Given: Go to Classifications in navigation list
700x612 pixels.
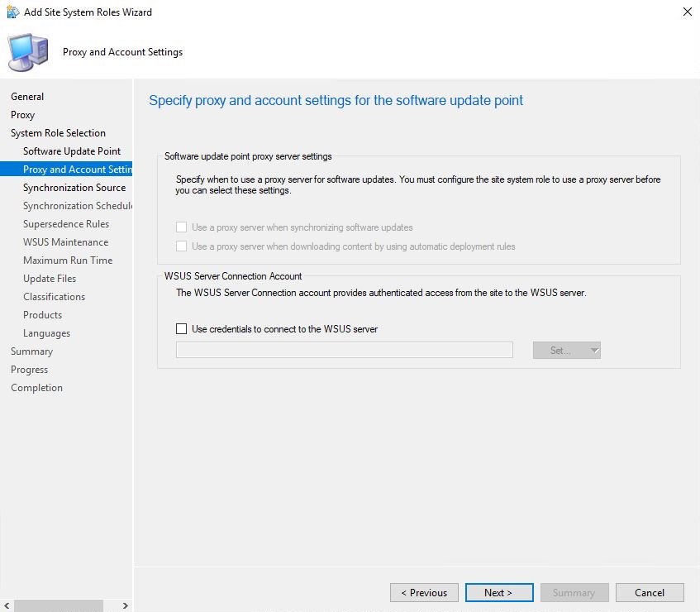Looking at the screenshot, I should click(54, 297).
